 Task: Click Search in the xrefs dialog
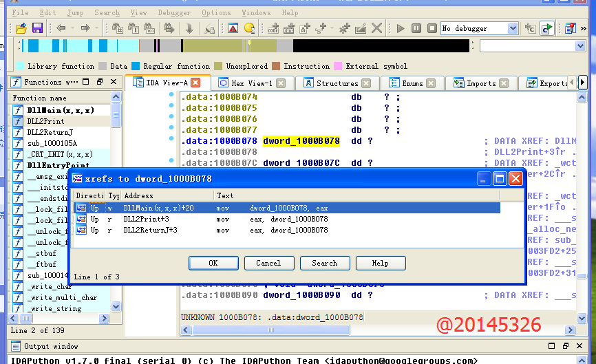click(x=324, y=263)
